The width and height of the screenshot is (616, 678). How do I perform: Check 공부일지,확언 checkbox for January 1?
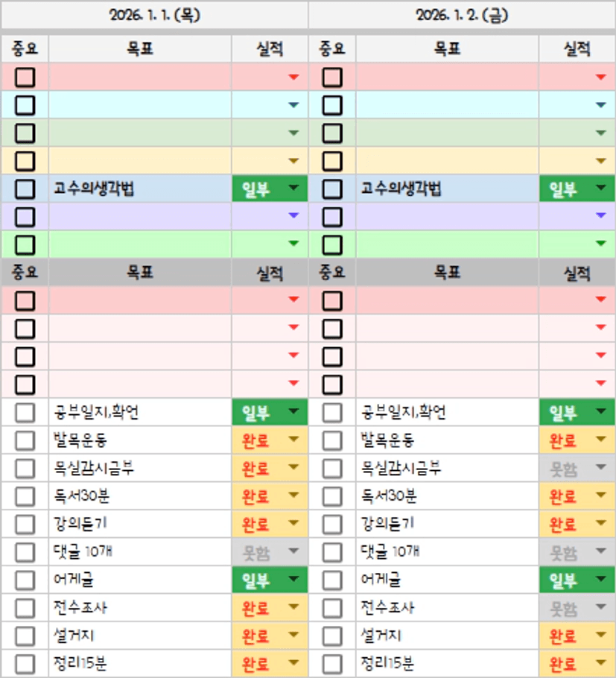(25, 412)
